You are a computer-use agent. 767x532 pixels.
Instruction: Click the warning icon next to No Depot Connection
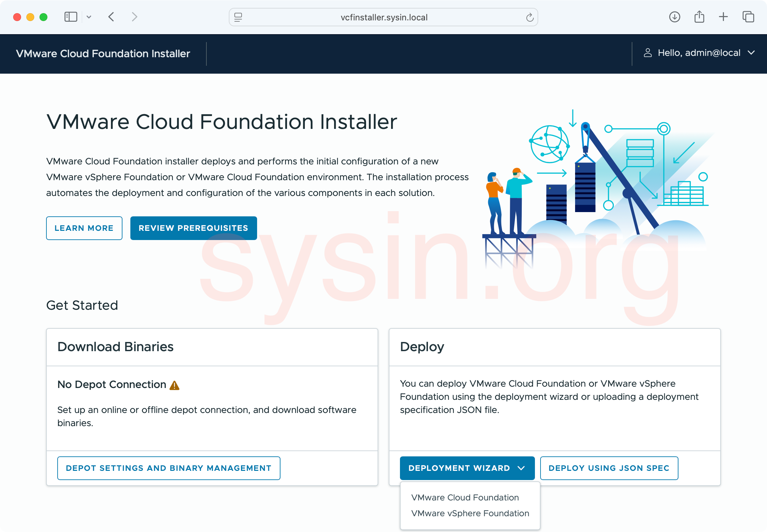(174, 385)
